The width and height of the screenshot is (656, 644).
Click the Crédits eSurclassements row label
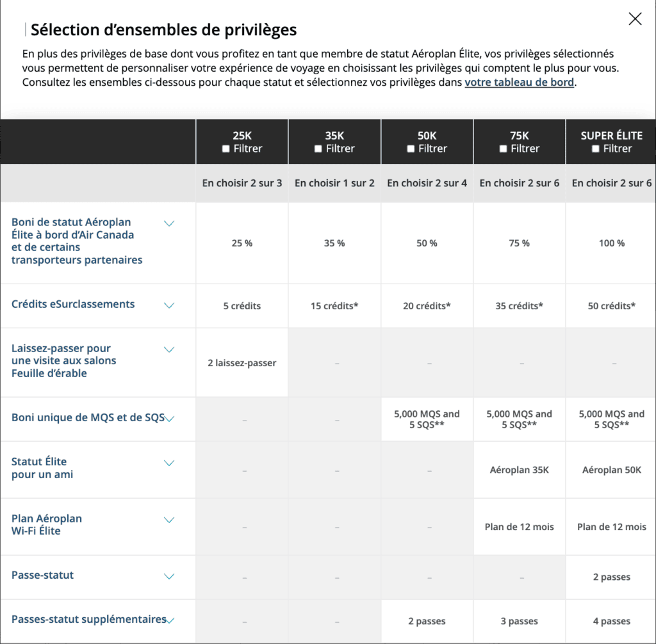[x=73, y=304]
